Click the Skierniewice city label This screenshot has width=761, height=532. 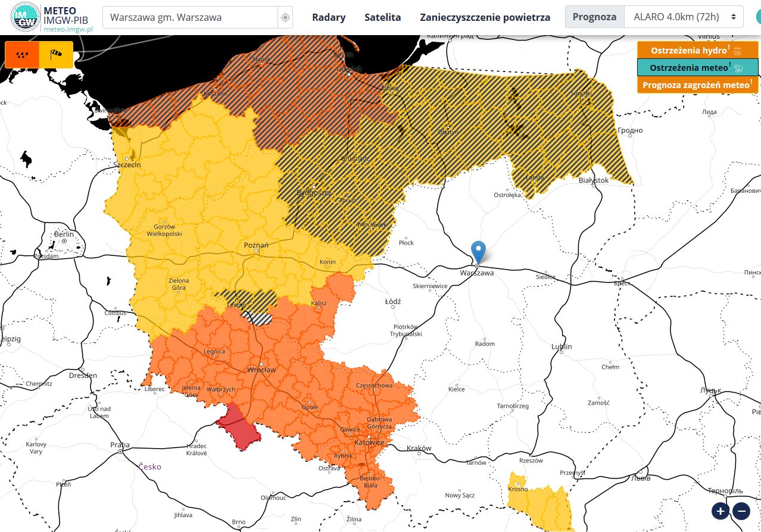coord(430,286)
